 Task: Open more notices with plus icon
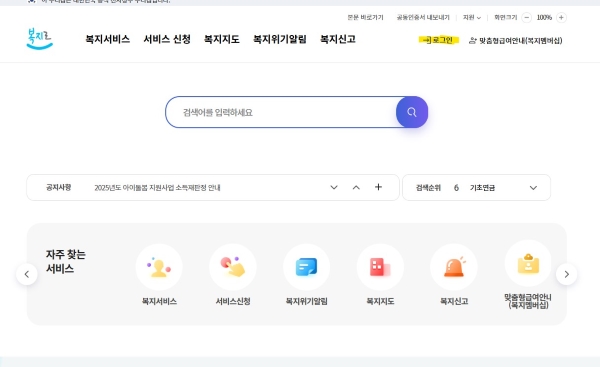[x=378, y=187]
